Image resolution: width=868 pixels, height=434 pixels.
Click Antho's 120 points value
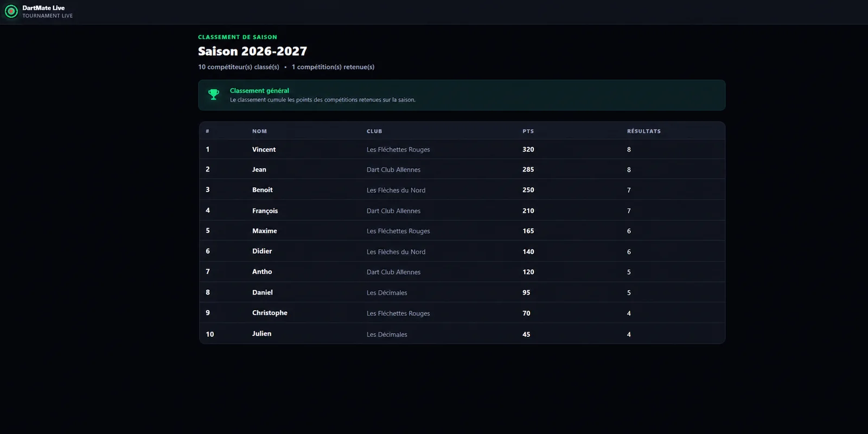[x=528, y=272]
